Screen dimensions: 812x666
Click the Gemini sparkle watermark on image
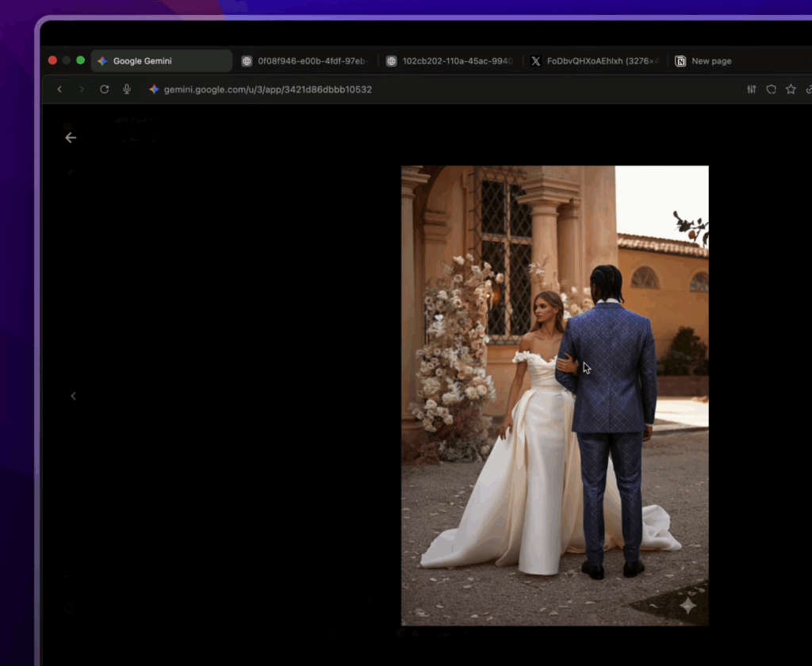[x=688, y=606]
